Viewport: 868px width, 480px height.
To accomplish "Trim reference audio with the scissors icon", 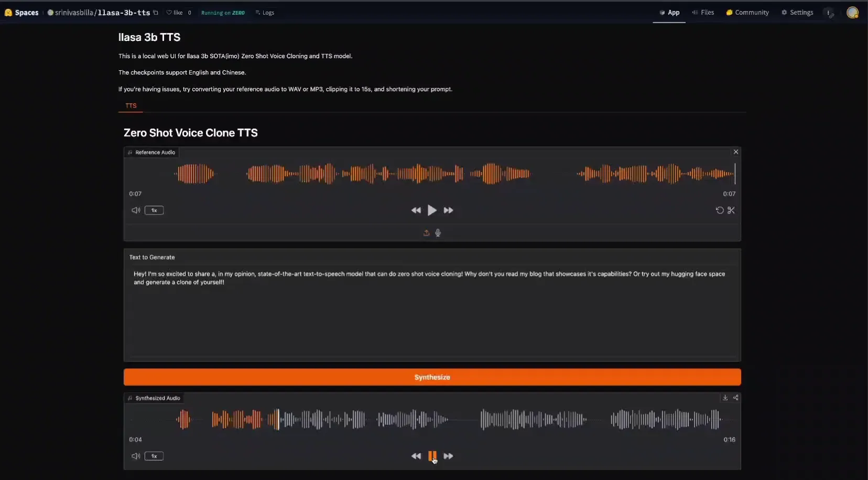I will [732, 210].
